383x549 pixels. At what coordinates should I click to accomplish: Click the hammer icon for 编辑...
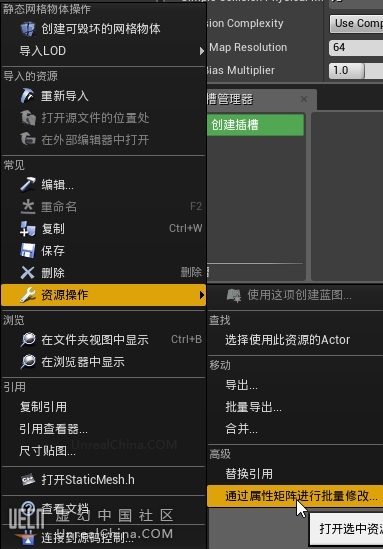(x=28, y=185)
